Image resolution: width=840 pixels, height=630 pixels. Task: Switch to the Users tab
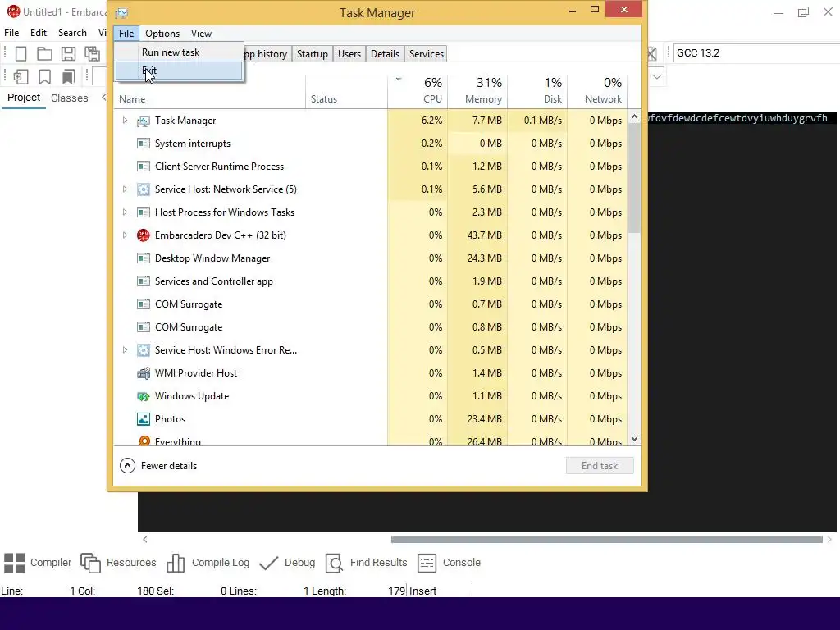[349, 54]
